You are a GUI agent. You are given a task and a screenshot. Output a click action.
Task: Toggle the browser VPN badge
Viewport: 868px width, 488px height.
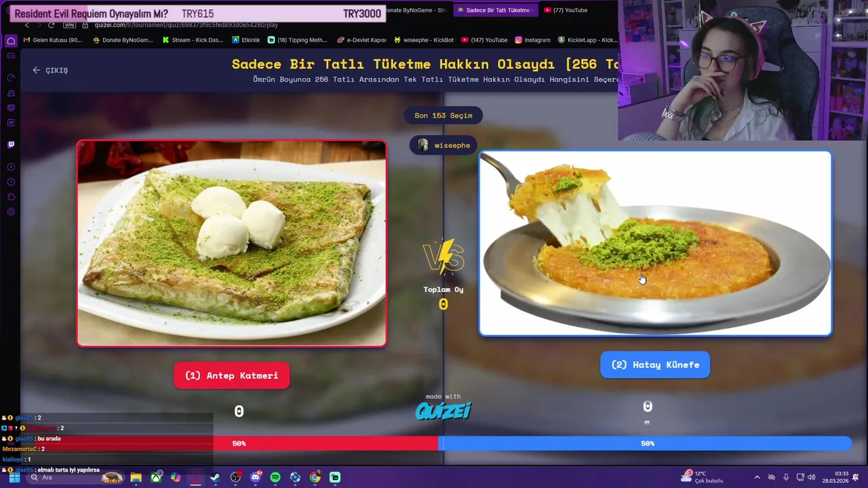tap(69, 25)
